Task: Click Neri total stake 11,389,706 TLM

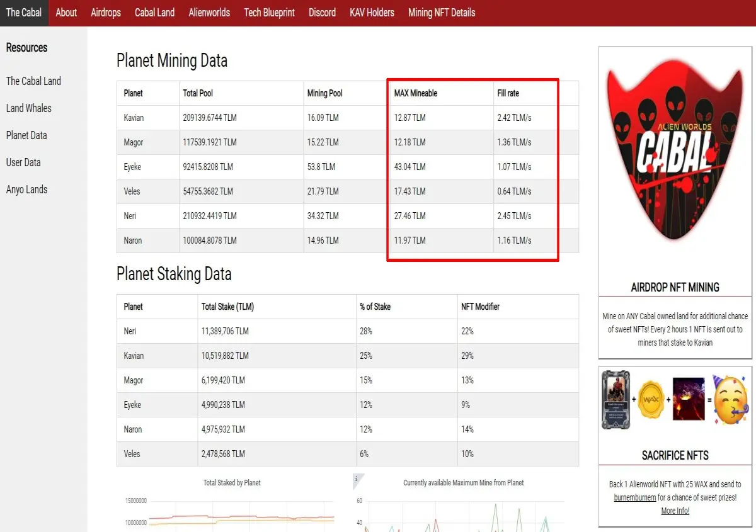Action: pyautogui.click(x=225, y=331)
